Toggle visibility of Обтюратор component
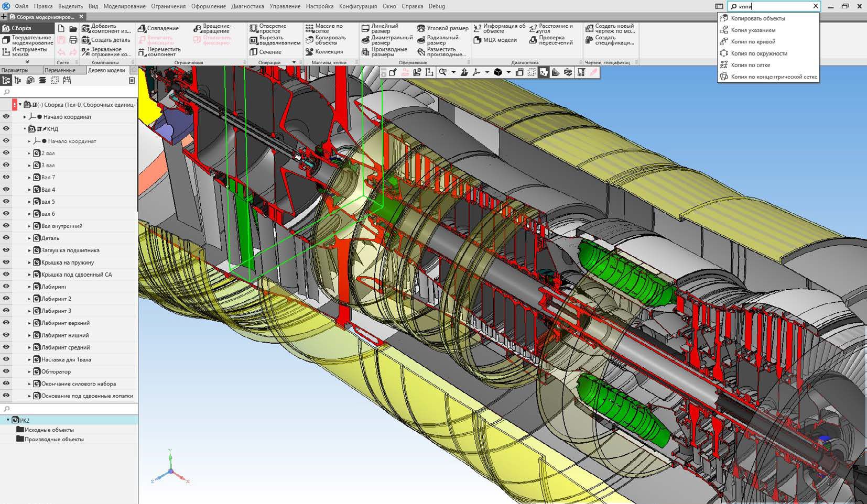Screen dimensions: 867x504 tap(6, 371)
